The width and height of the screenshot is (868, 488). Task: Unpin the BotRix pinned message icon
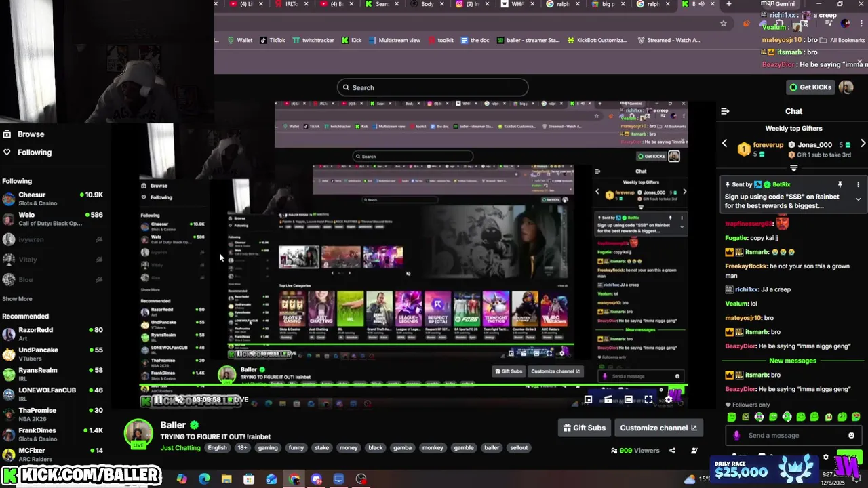tap(840, 184)
